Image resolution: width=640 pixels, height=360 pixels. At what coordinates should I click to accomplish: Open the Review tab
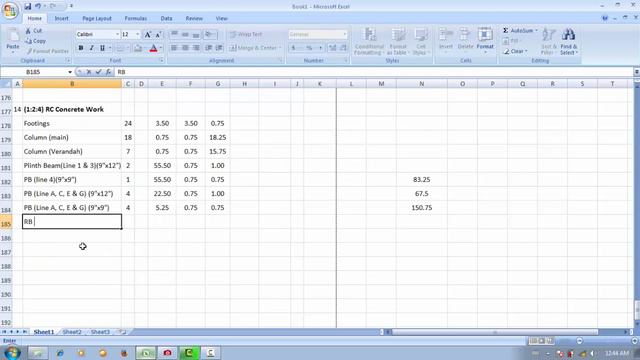click(194, 18)
